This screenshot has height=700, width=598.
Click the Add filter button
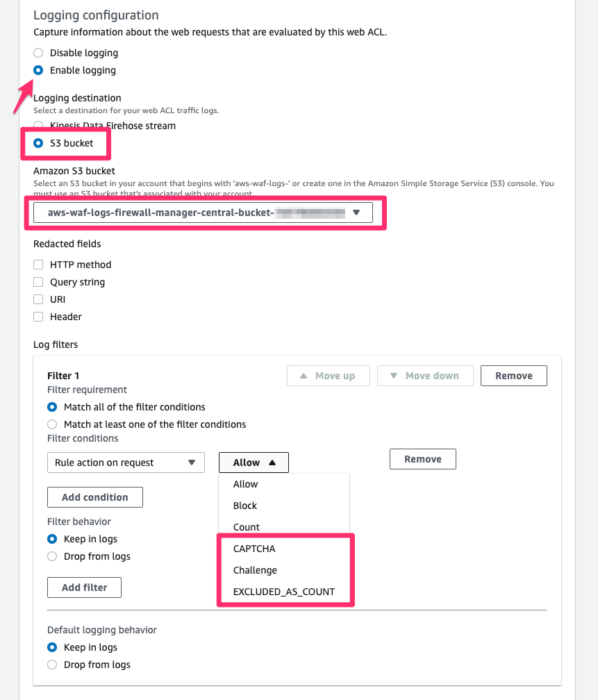pos(85,587)
